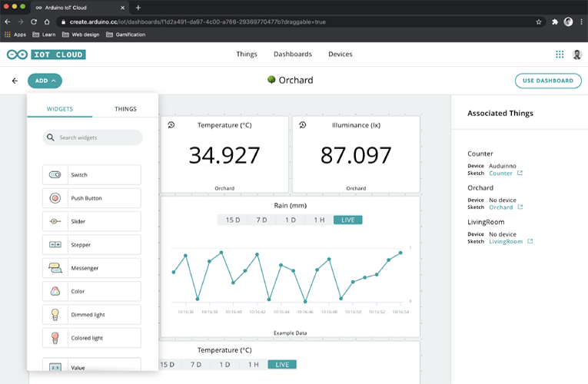This screenshot has width=588, height=384.
Task: Click the 34.927 temperature value
Action: point(224,155)
